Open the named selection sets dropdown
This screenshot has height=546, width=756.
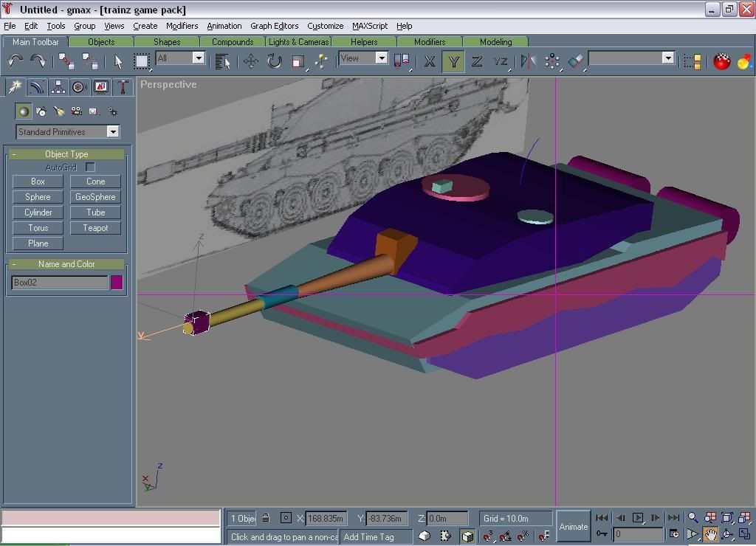click(667, 58)
